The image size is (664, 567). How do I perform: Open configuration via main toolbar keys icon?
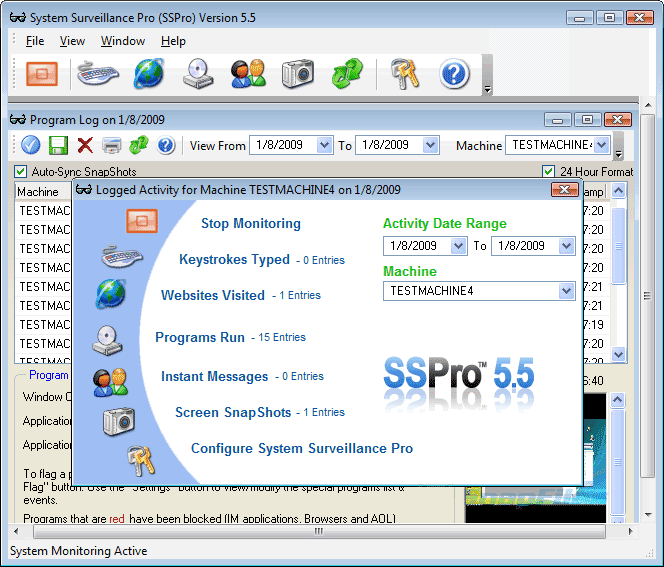coord(404,74)
